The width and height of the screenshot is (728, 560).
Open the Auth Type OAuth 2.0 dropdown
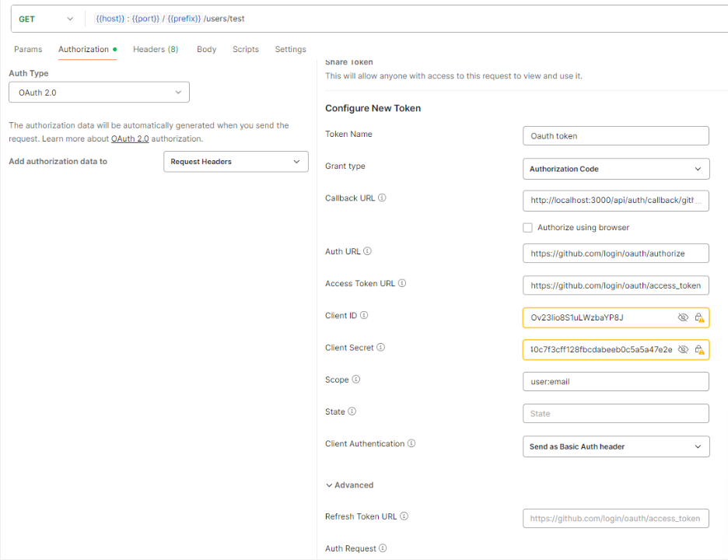point(99,93)
